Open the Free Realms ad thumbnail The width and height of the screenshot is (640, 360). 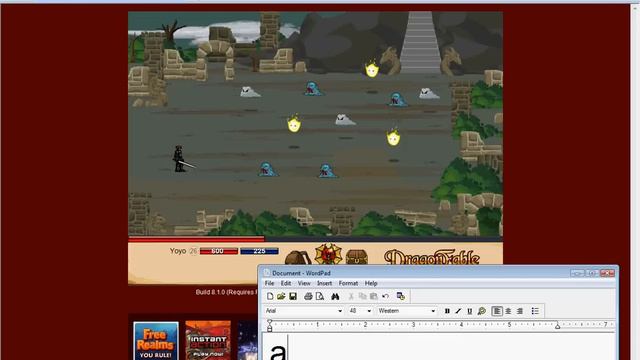click(x=156, y=341)
